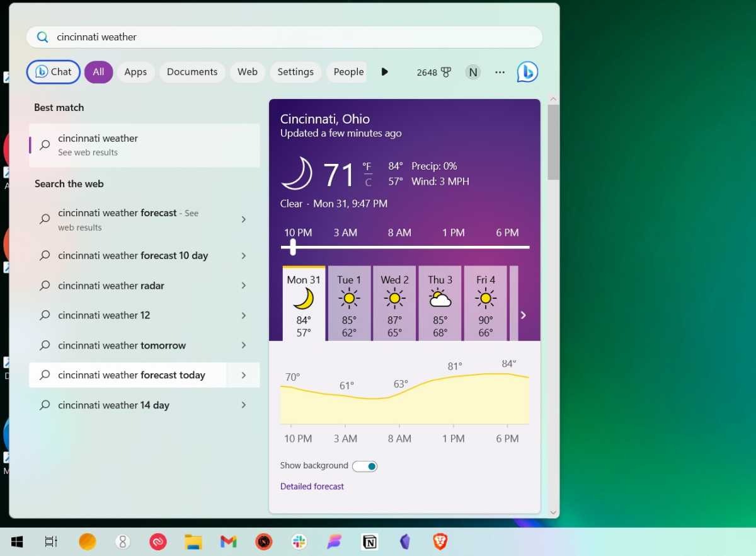This screenshot has height=556, width=756.
Task: Click the Microsoft Rewards points trophy icon
Action: click(x=446, y=72)
